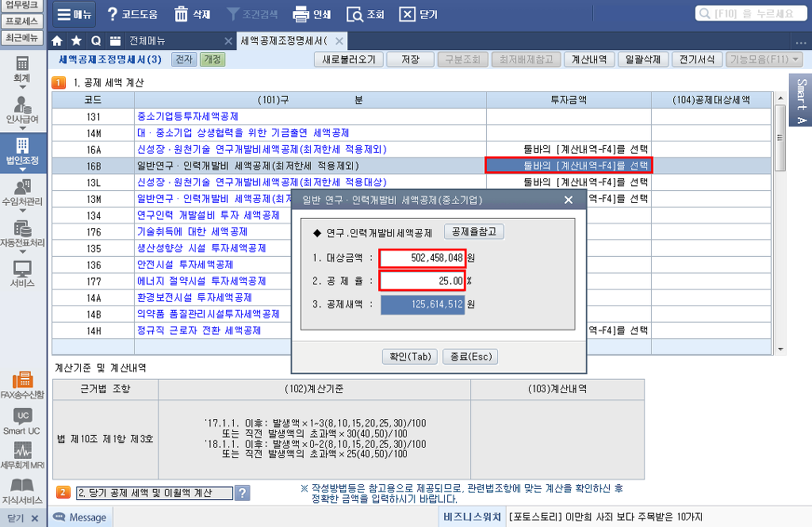Open 최근메뉴 side tab

pyautogui.click(x=21, y=38)
